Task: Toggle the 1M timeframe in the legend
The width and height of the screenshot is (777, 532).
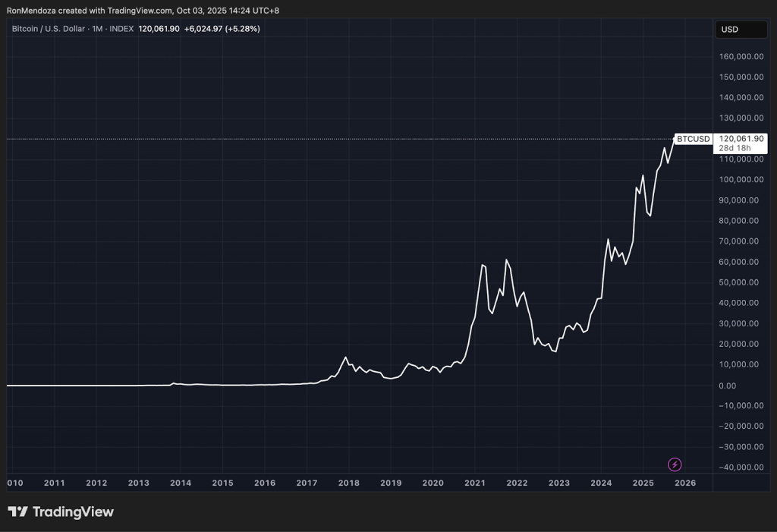Action: pos(96,29)
